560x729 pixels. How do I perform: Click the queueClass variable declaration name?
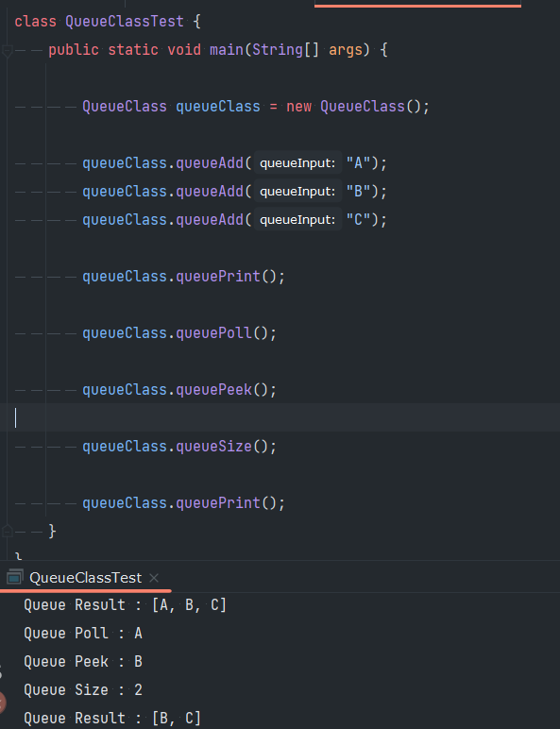point(218,107)
